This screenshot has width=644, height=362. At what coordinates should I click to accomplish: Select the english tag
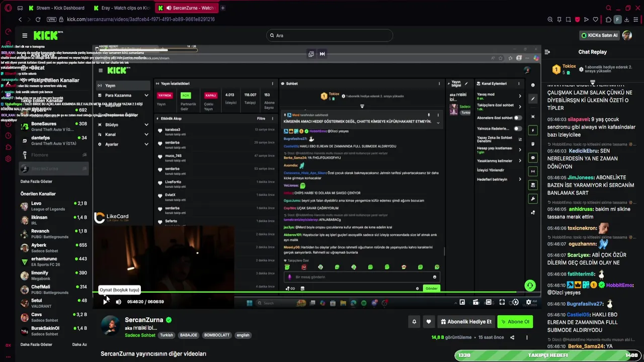point(243,335)
